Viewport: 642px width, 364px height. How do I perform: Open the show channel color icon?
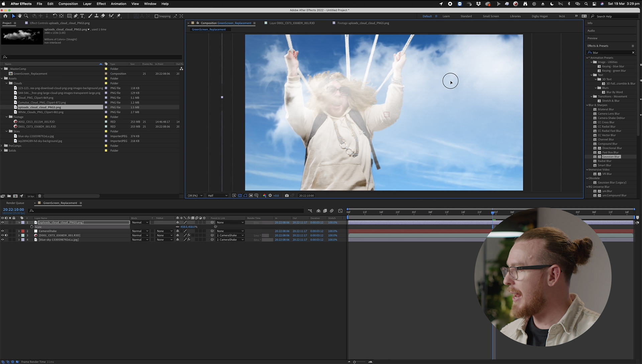264,196
